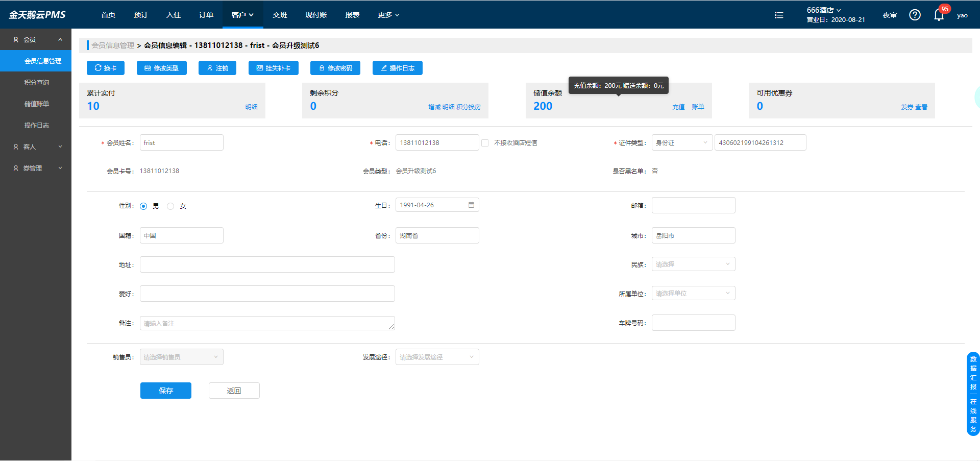Open the birthday calendar picker icon

471,205
